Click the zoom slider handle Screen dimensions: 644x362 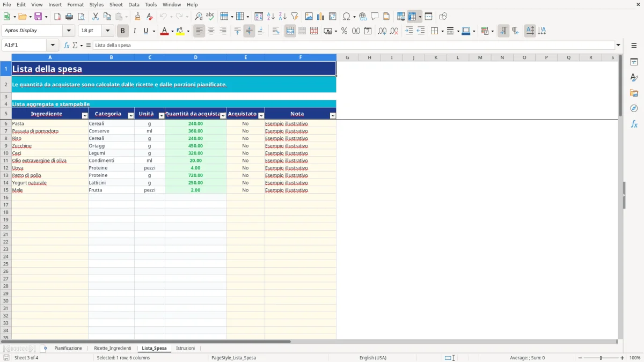601,358
